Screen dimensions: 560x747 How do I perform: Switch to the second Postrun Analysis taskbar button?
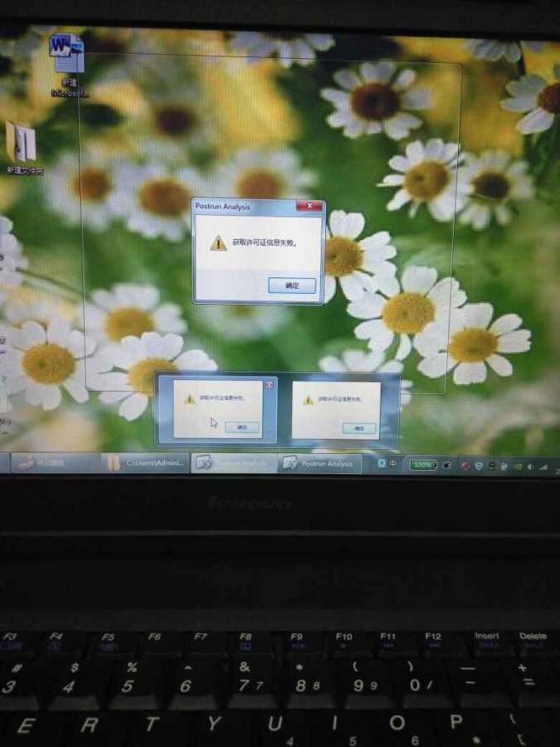click(320, 463)
